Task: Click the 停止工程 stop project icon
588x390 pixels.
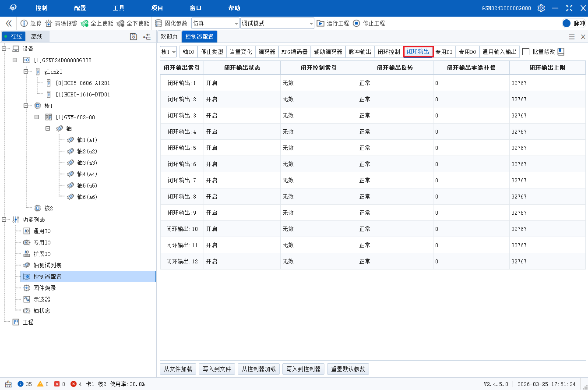Action: 356,23
